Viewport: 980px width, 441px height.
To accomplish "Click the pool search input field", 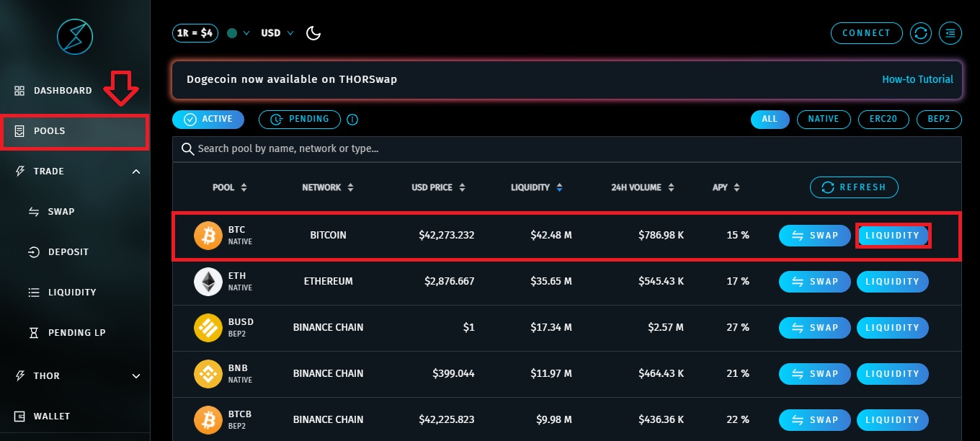I will coord(566,149).
